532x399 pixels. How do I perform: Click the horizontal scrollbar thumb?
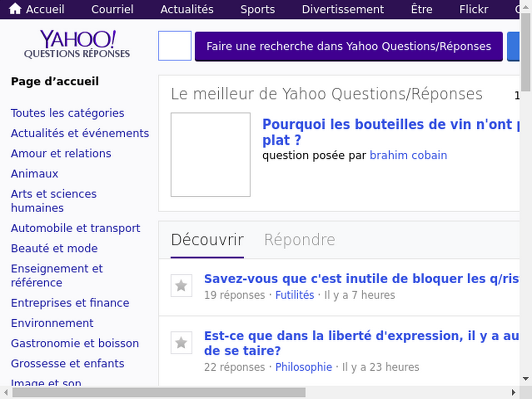click(x=159, y=393)
